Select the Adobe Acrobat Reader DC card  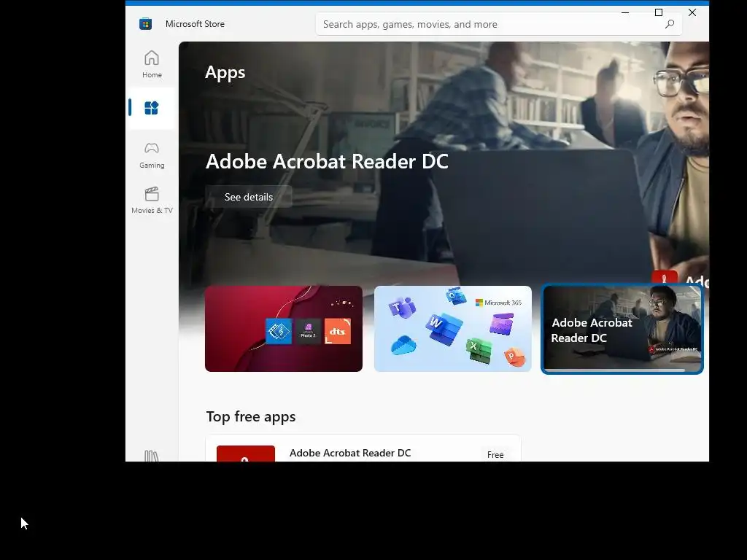[622, 329]
